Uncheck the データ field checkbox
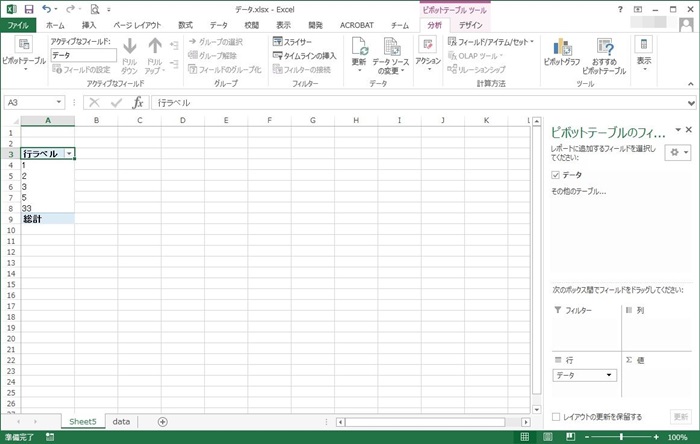The width and height of the screenshot is (700, 444). click(555, 175)
